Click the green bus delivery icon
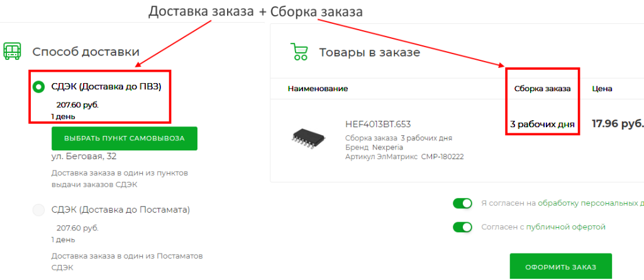 click(11, 52)
